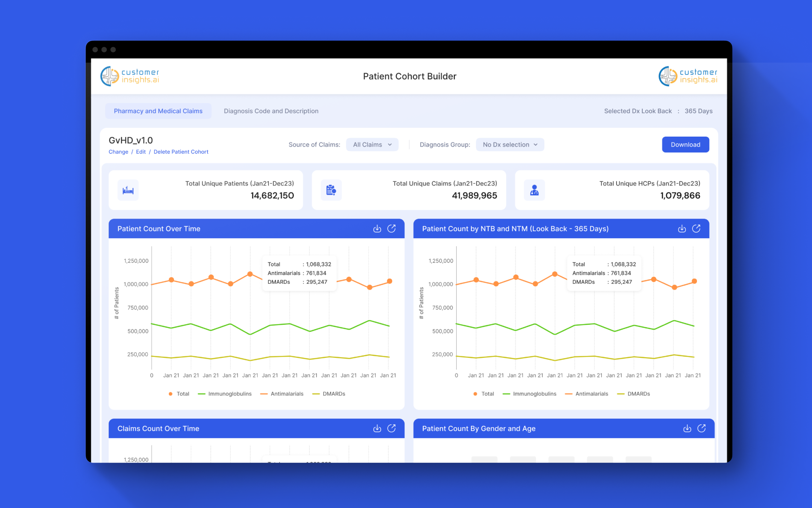Toggle DMARDs legend in NTB and NTM chart
The width and height of the screenshot is (812, 508).
pyautogui.click(x=638, y=394)
